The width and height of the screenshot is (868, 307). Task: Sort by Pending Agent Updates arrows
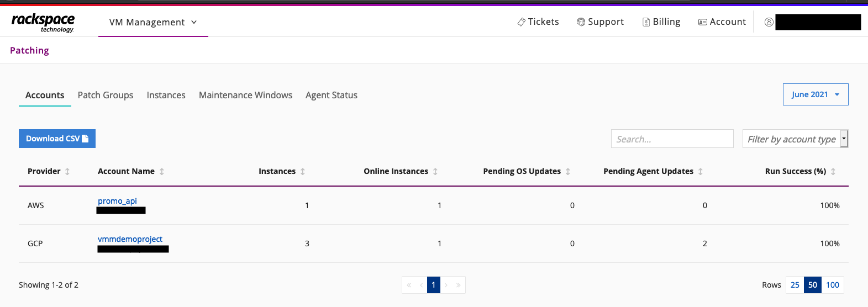click(701, 171)
